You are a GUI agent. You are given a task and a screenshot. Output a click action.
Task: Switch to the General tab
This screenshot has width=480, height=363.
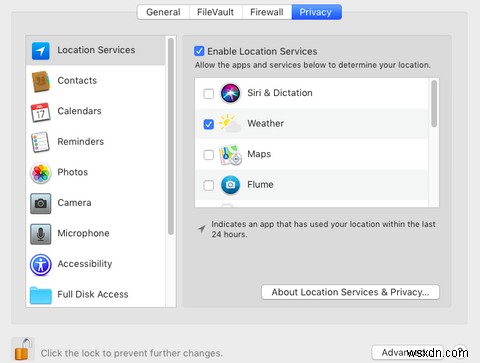point(163,12)
